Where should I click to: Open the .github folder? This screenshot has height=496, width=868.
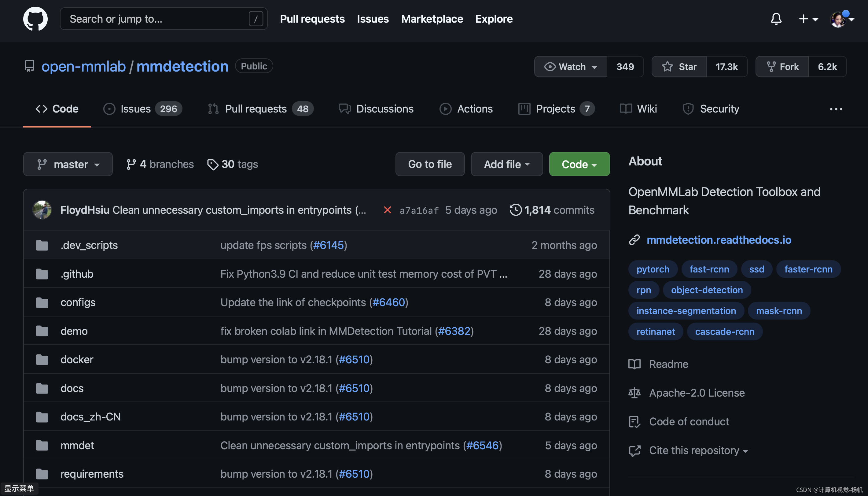pos(77,274)
